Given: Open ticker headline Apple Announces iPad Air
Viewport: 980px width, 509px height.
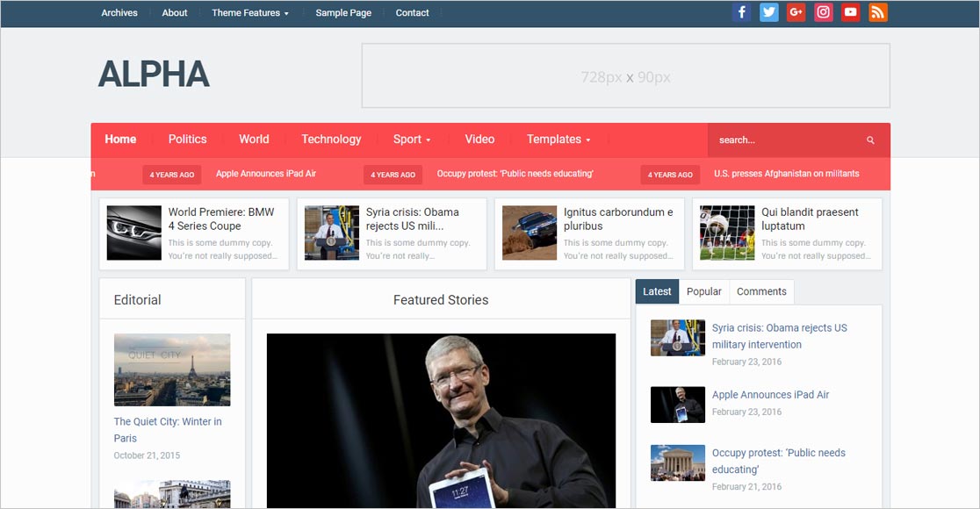Looking at the screenshot, I should 265,174.
